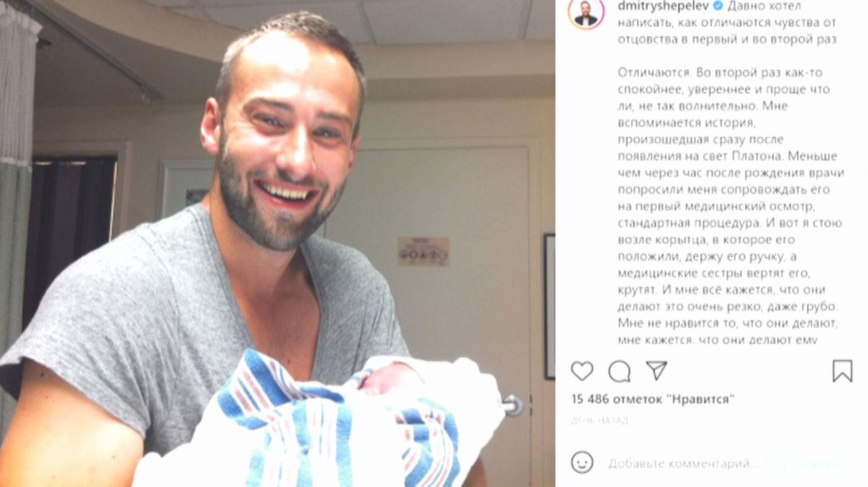Click the door handle in the photo
Screen dimensions: 868x487
coord(511,405)
